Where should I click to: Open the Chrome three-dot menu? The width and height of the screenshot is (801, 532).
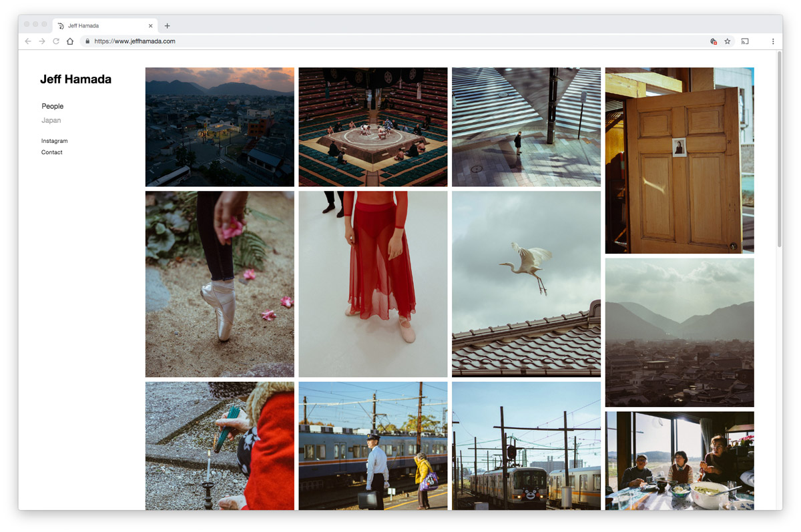tap(773, 41)
